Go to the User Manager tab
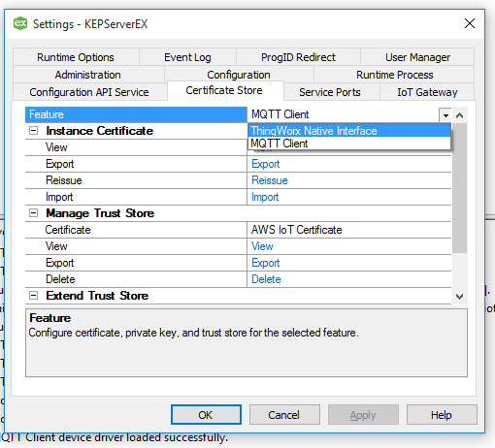This screenshot has height=448, width=495. 417,57
